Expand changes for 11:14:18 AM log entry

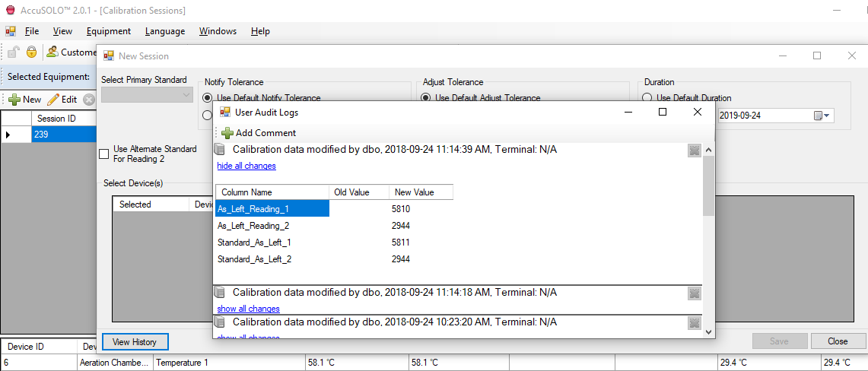click(x=248, y=309)
